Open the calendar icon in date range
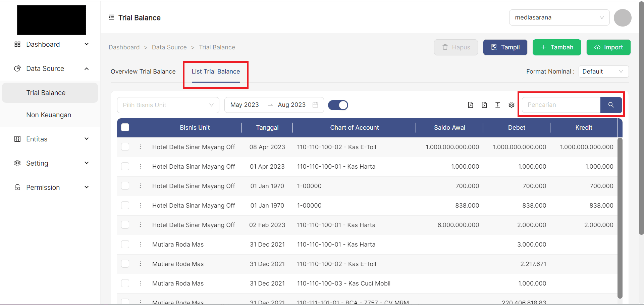Viewport: 644px width, 305px height. (x=315, y=105)
